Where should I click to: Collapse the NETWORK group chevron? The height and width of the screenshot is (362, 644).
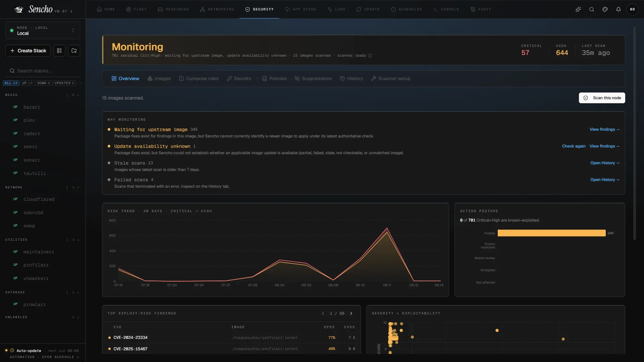click(x=78, y=187)
